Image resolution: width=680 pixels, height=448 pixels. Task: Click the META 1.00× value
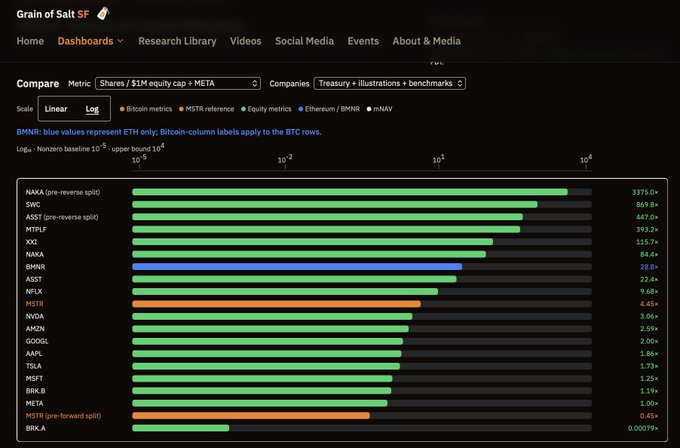[x=649, y=403]
